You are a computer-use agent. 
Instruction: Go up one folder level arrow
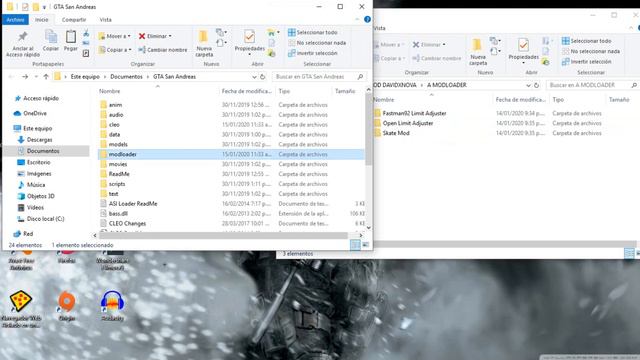(46, 77)
